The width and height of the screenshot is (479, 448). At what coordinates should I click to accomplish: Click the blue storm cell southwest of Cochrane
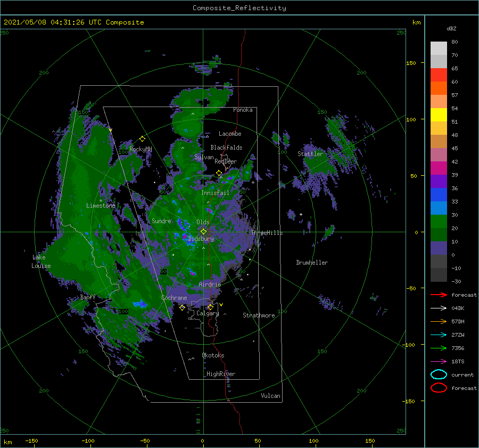tap(139, 304)
